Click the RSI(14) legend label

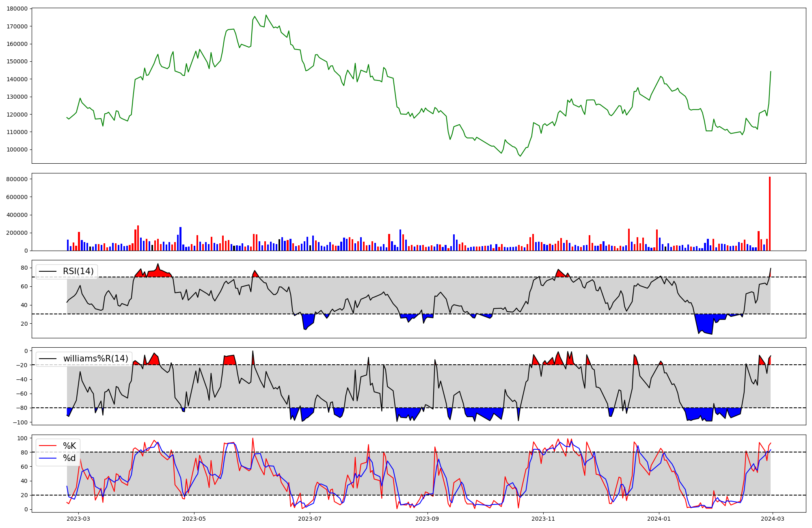[78, 271]
